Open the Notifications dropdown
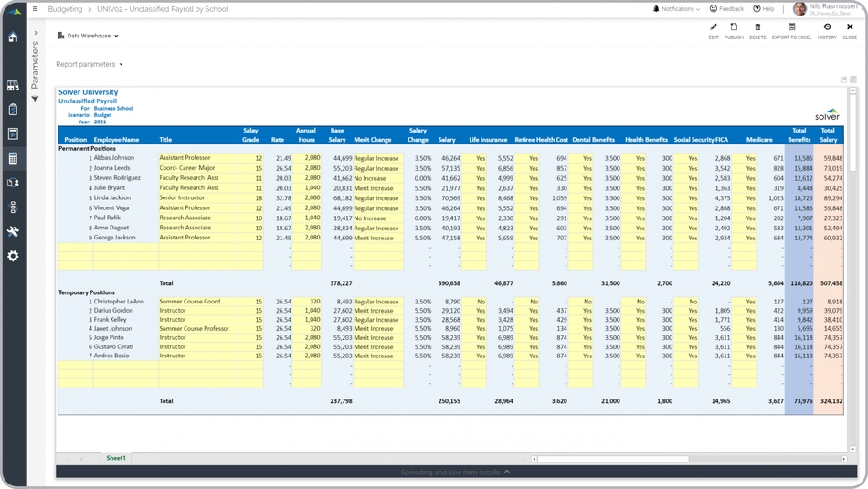Viewport: 868px width, 489px height. (677, 9)
